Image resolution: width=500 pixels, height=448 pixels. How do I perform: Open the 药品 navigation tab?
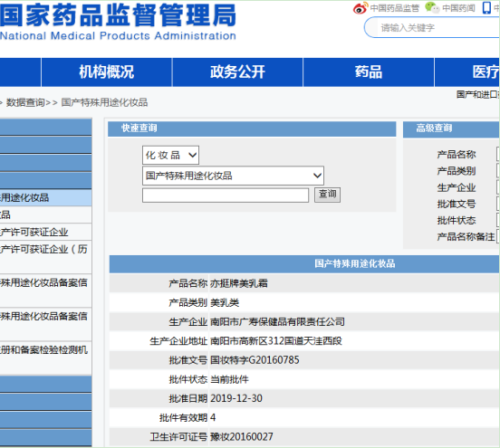click(369, 72)
